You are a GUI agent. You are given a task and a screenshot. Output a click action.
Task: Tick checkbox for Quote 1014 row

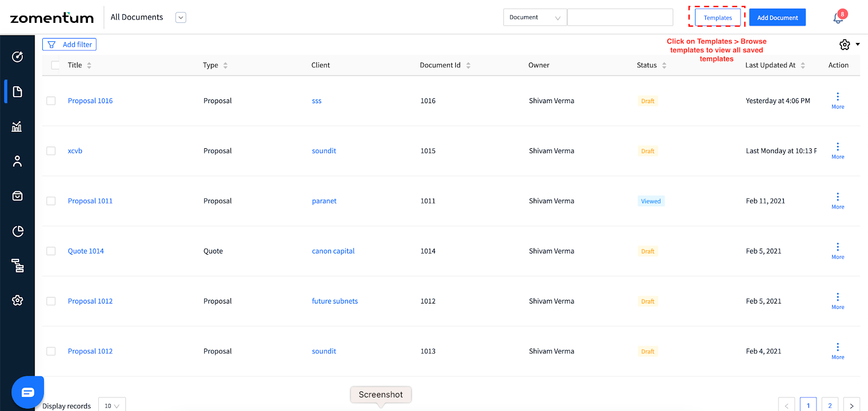tap(51, 251)
